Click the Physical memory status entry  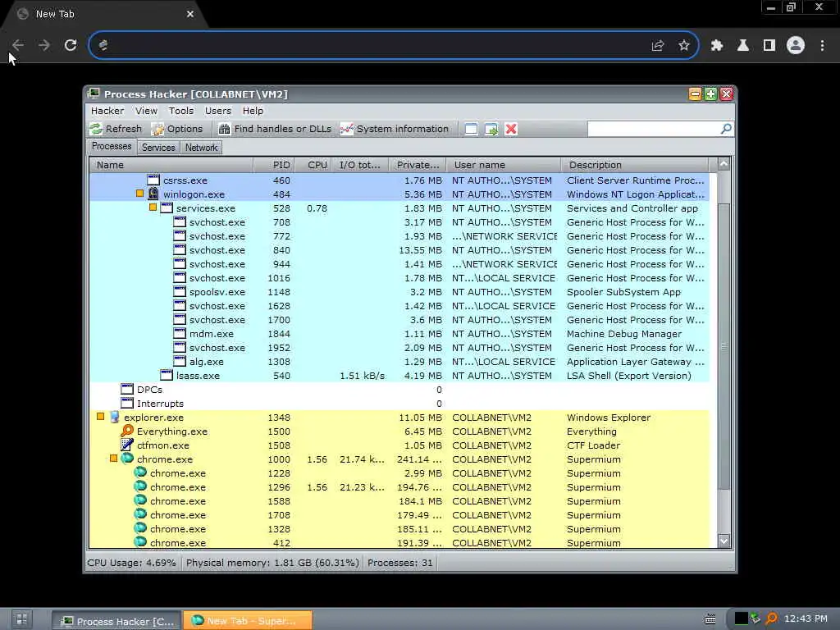point(272,563)
